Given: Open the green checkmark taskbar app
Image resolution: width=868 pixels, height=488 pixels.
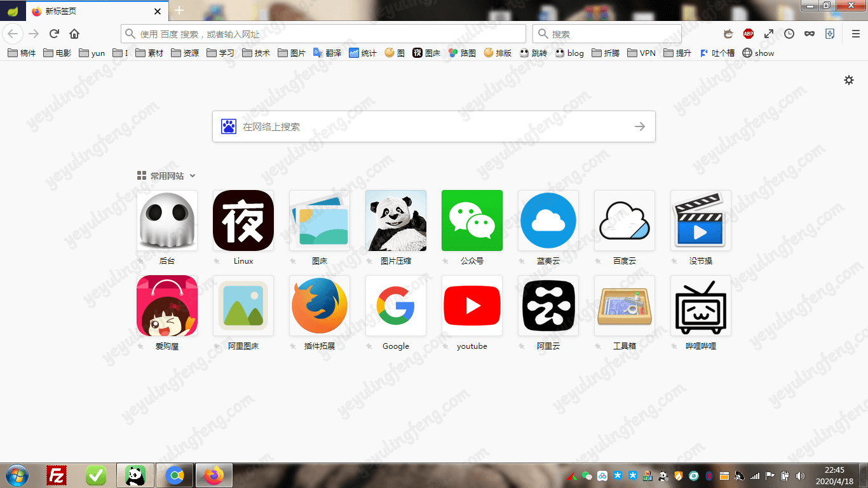Looking at the screenshot, I should (97, 475).
